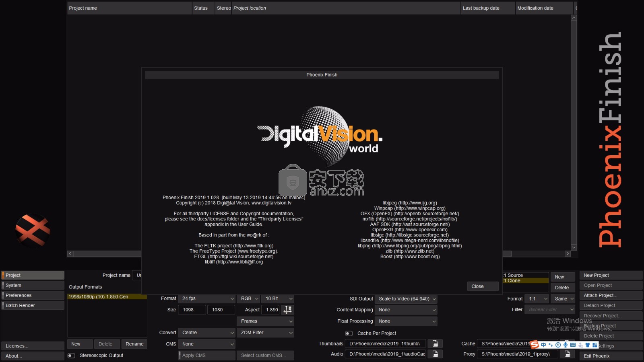The image size is (644, 362).
Task: Open Sogou skin shirt icon
Action: pyautogui.click(x=587, y=345)
